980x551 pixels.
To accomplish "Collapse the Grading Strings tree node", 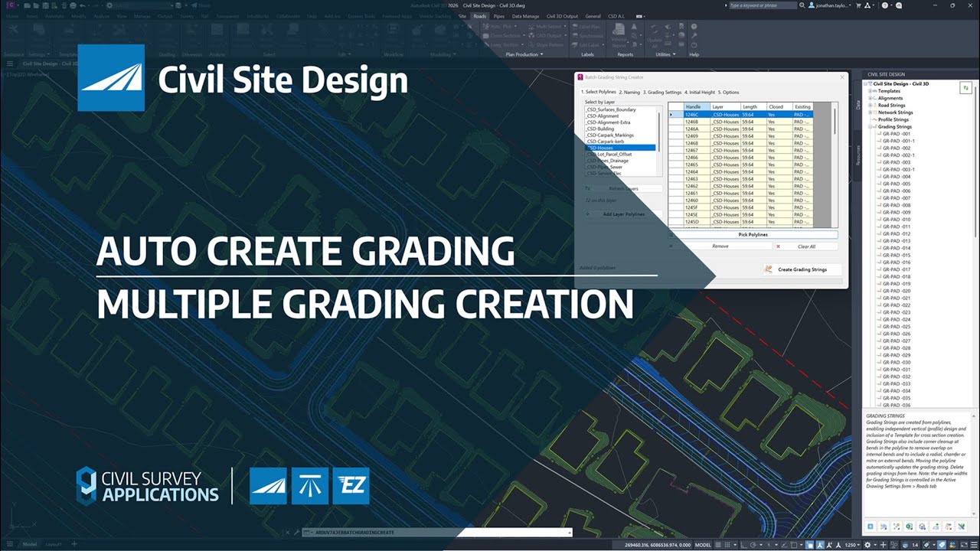I will tap(870, 126).
